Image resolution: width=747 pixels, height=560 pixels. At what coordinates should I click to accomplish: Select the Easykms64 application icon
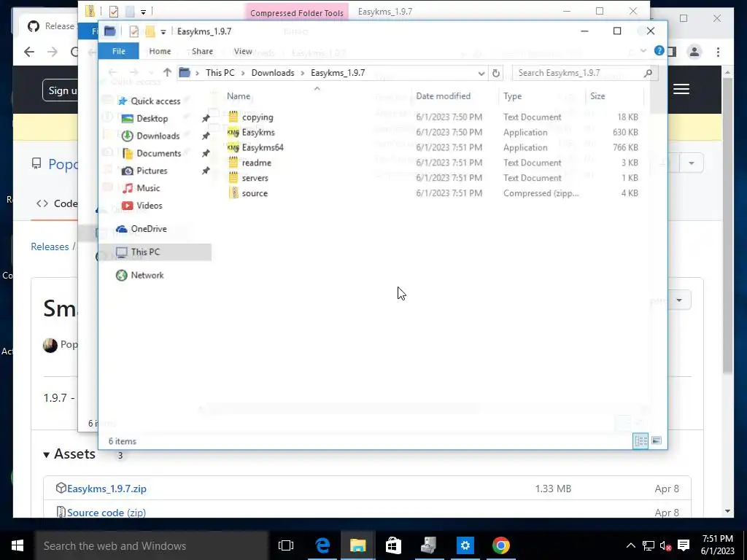pyautogui.click(x=233, y=147)
